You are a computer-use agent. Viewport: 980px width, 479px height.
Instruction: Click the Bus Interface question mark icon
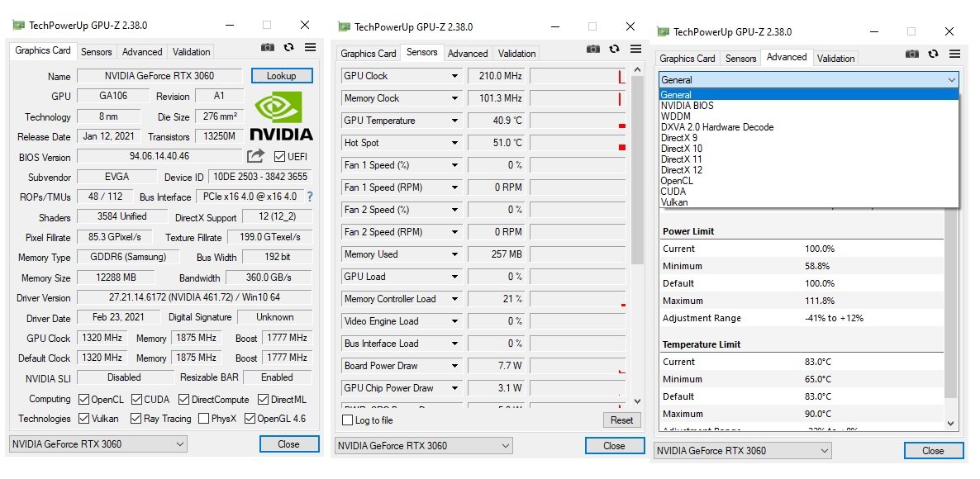309,196
